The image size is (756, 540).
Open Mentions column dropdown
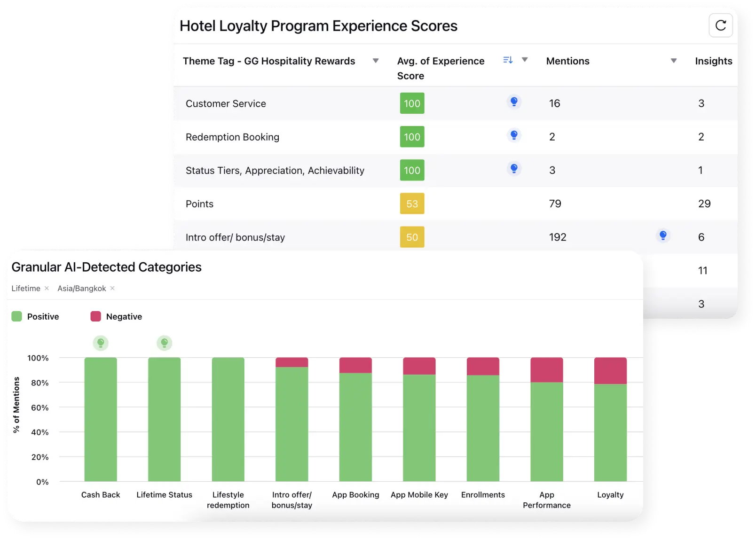pyautogui.click(x=674, y=61)
